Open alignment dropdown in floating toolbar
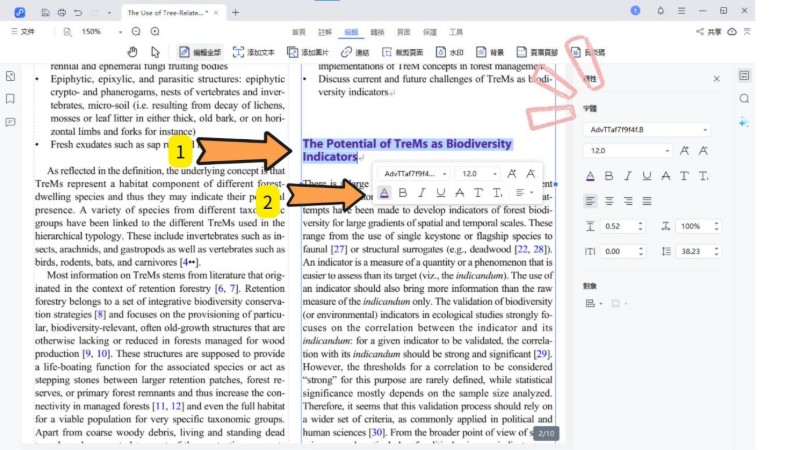800x450 pixels. pyautogui.click(x=524, y=192)
